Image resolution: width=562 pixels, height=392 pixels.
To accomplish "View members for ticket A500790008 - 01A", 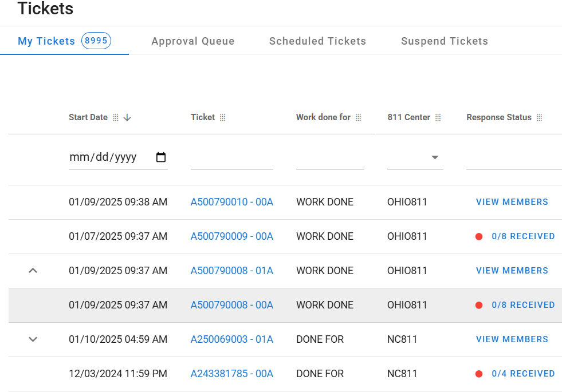I will [x=512, y=271].
